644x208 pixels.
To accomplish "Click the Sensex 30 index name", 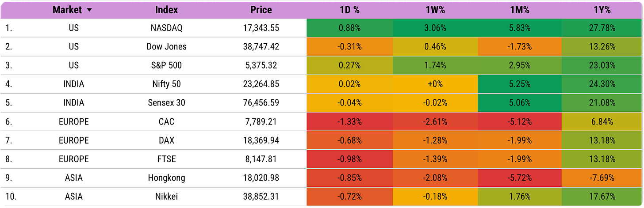I will (x=167, y=103).
